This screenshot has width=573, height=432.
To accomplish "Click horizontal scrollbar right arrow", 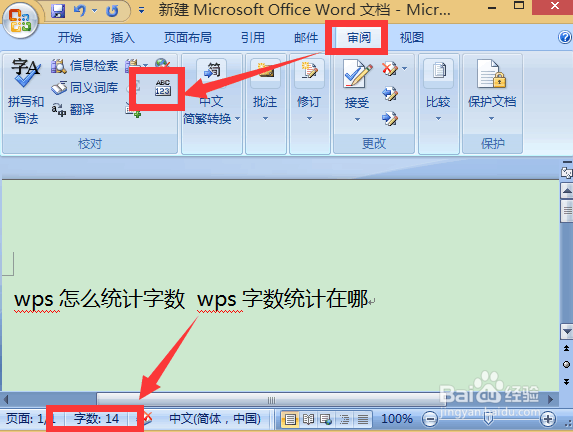I will point(551,399).
